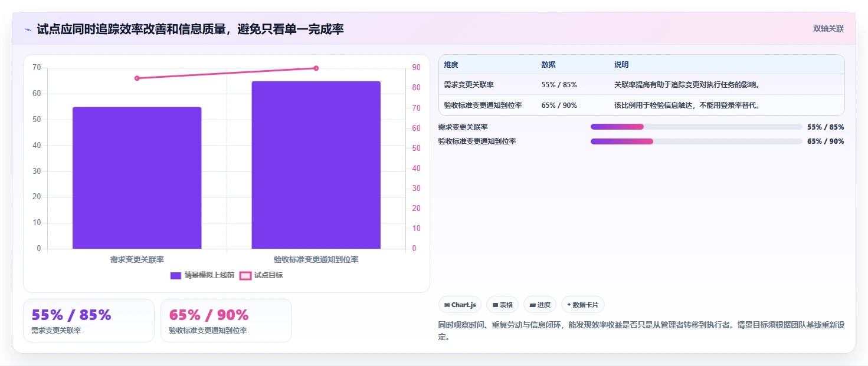Select the 表格 chip

(x=503, y=305)
